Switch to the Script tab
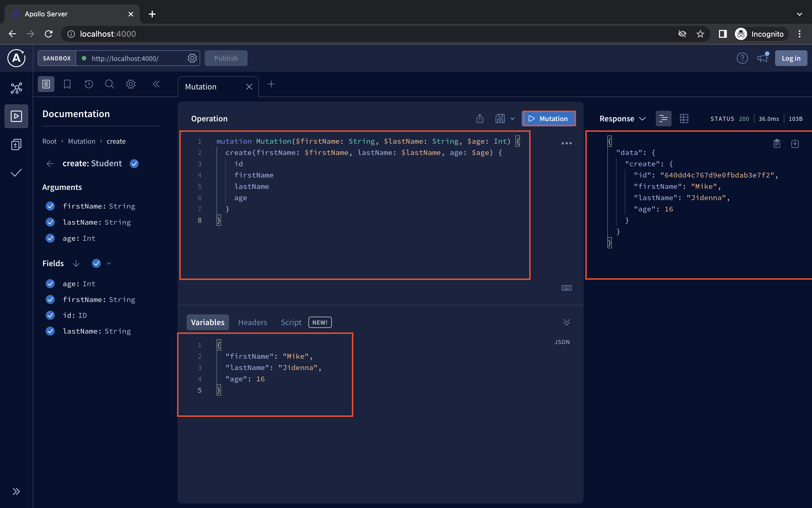812x508 pixels. point(291,322)
